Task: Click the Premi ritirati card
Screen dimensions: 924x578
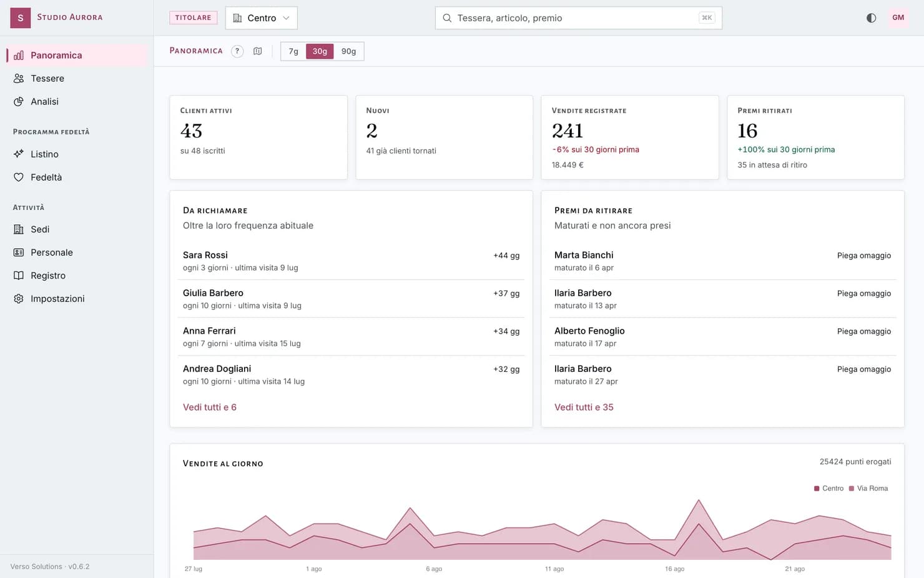Action: click(815, 137)
